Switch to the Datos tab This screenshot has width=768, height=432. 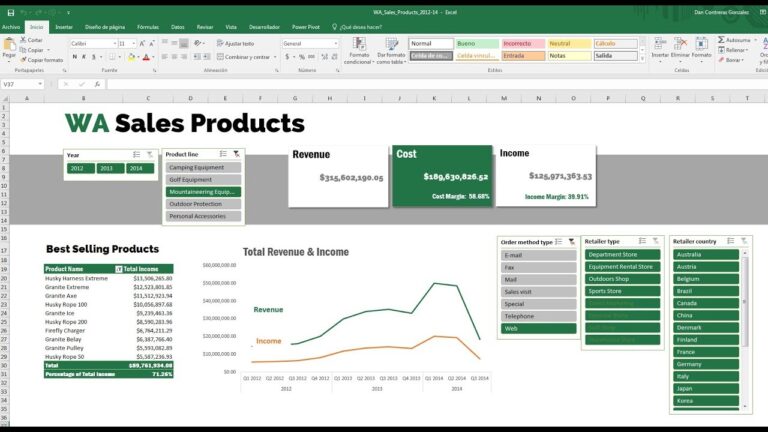pos(178,27)
